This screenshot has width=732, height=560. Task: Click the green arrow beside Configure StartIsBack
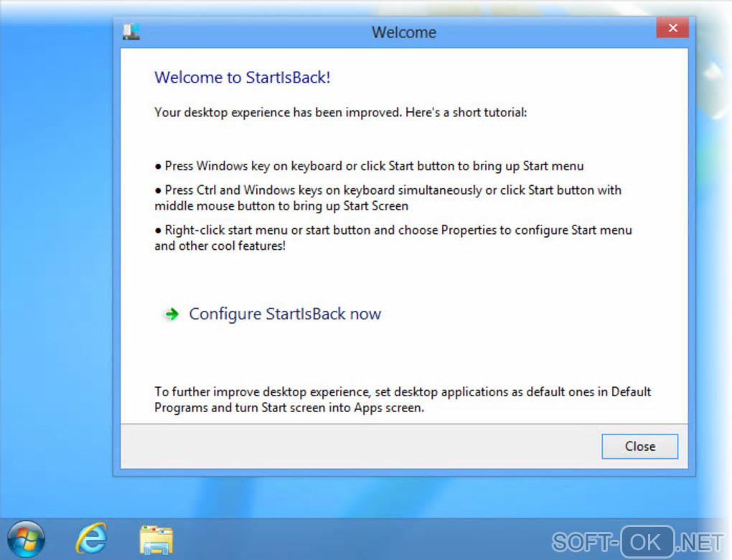[172, 314]
